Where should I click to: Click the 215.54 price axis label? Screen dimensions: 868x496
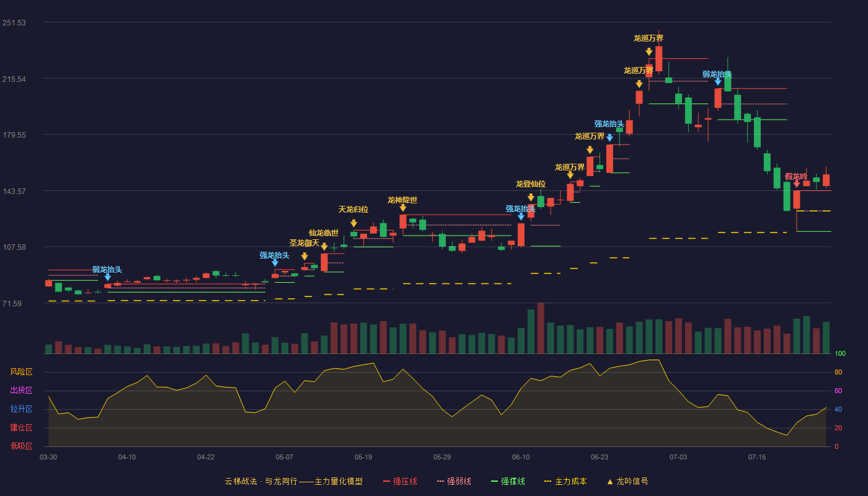tap(14, 79)
